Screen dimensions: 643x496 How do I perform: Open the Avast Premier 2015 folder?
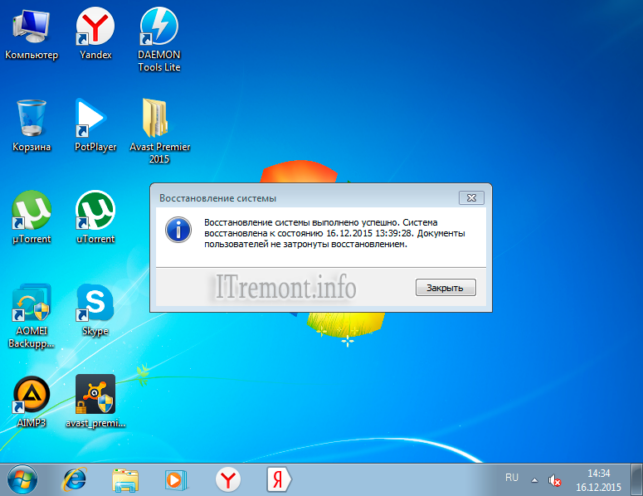point(160,131)
